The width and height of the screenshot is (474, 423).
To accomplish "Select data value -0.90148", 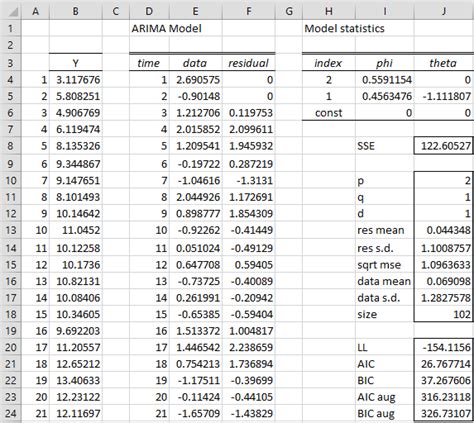I will click(196, 96).
